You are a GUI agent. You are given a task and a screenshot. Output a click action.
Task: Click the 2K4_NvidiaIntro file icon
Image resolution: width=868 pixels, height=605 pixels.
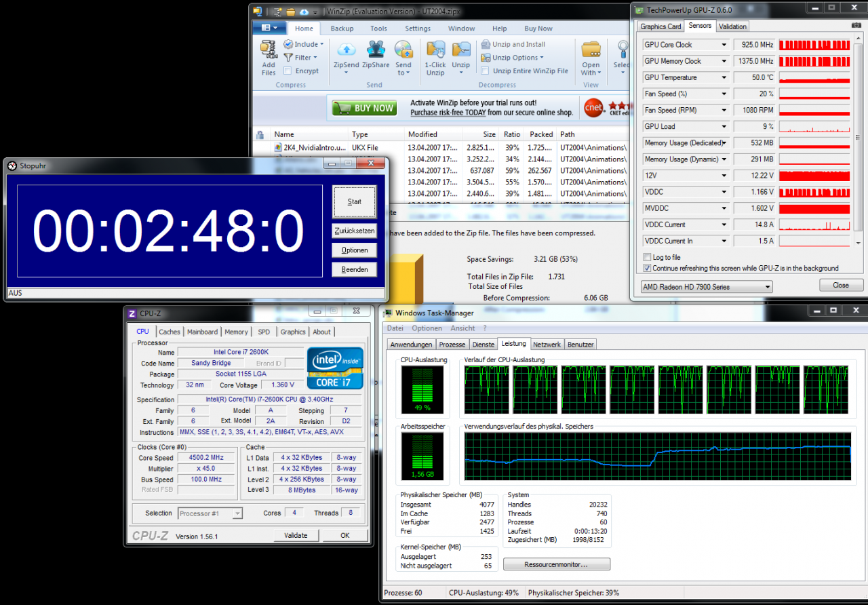tap(277, 147)
